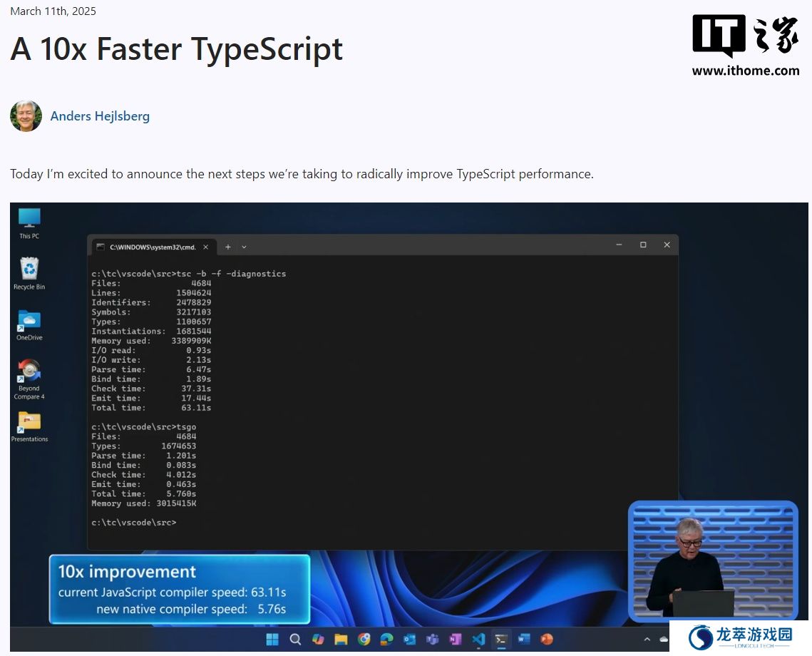Open Microsoft Edge from the taskbar
812x656 pixels.
(x=386, y=639)
